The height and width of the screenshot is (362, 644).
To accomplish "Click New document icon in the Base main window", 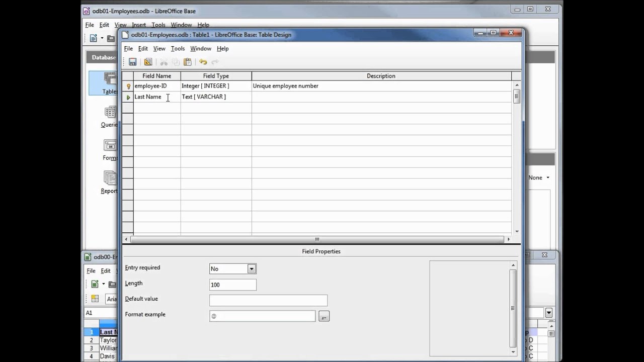I will 94,38.
